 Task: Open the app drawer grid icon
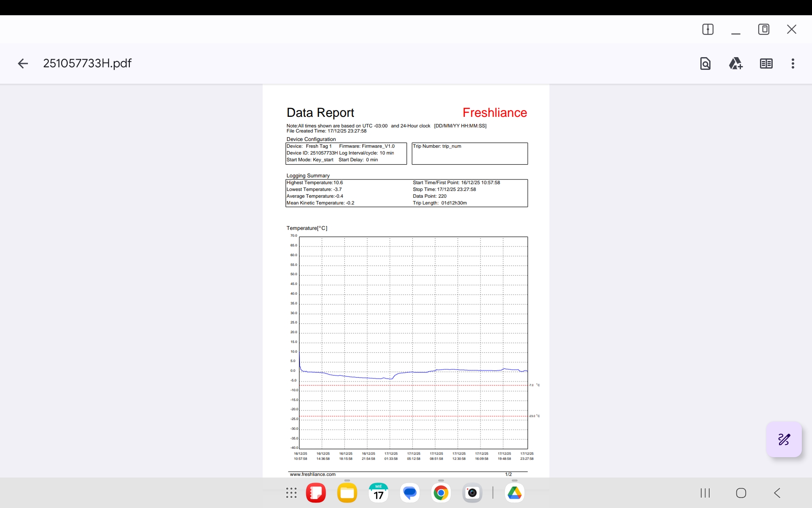click(291, 493)
